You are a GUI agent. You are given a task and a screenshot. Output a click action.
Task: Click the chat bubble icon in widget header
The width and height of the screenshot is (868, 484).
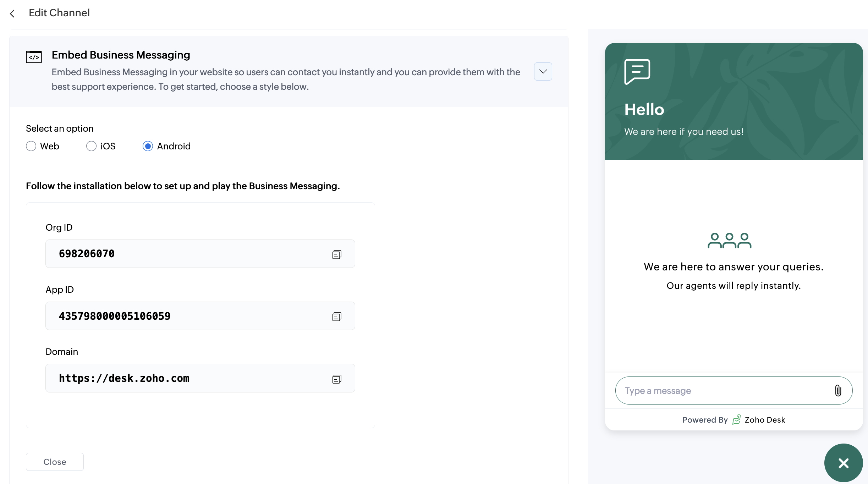point(637,71)
